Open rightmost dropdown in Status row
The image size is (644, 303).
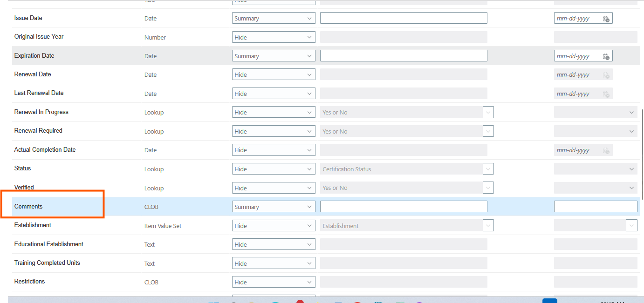[596, 169]
